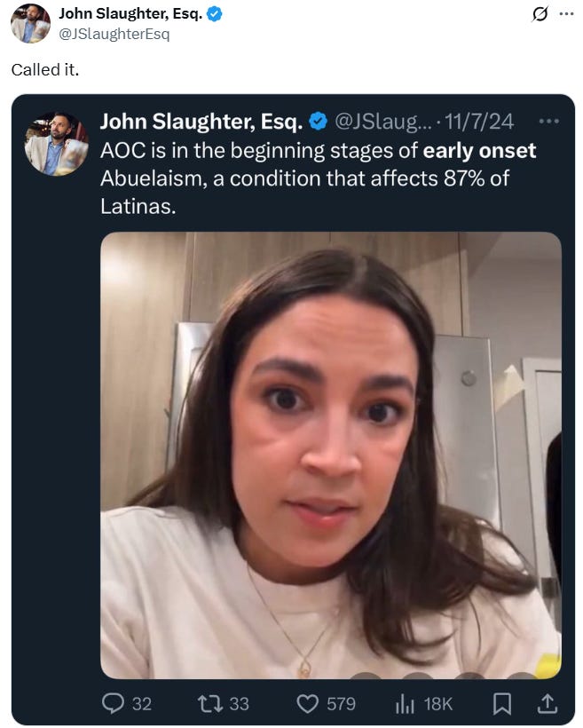
Task: View analytics via bar chart icon 18K
Action: click(405, 703)
